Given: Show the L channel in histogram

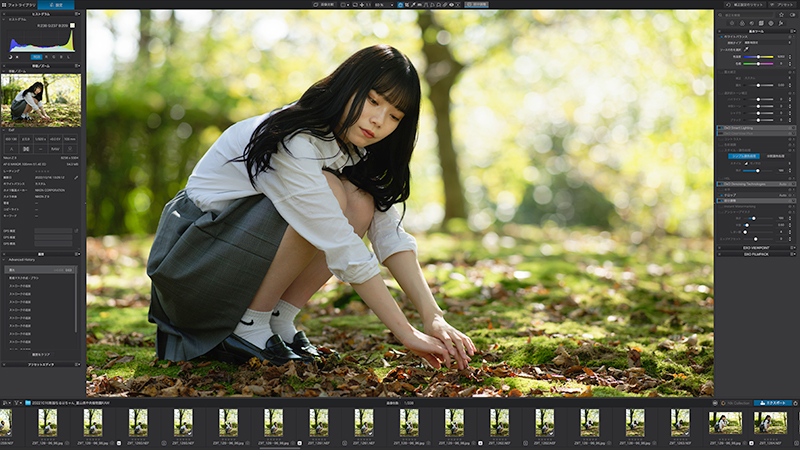Looking at the screenshot, I should (68, 57).
